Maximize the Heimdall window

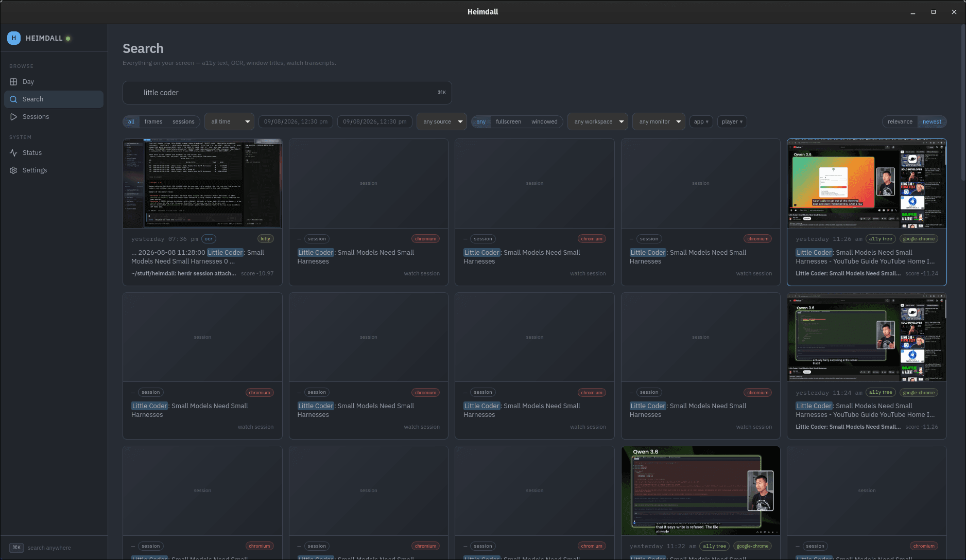pos(934,12)
